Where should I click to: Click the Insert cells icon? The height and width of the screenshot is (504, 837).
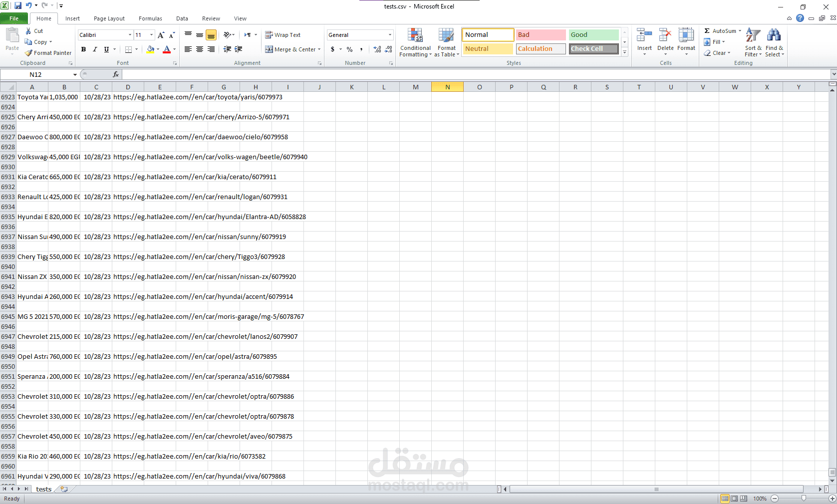[x=644, y=35]
